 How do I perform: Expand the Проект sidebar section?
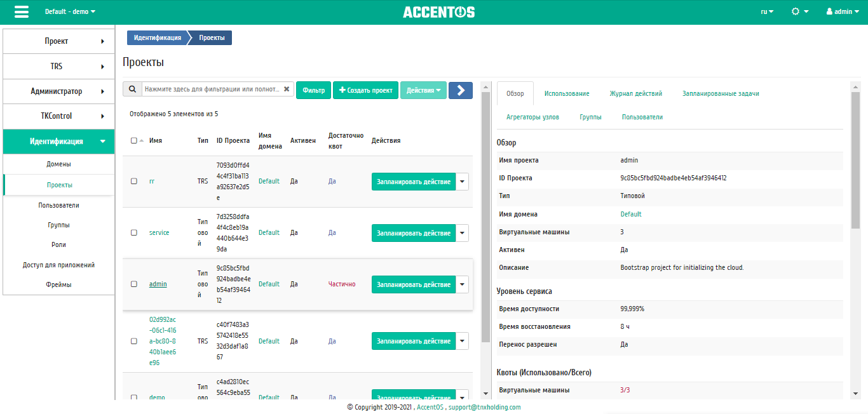point(58,41)
